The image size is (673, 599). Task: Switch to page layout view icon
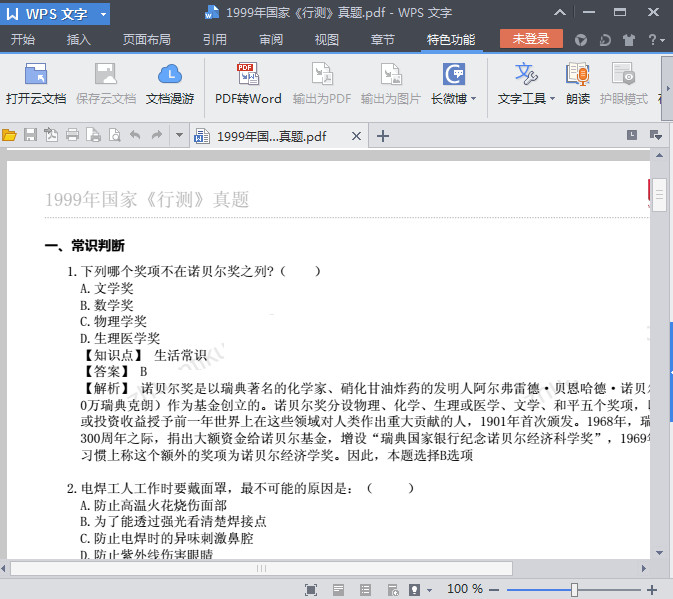[339, 590]
